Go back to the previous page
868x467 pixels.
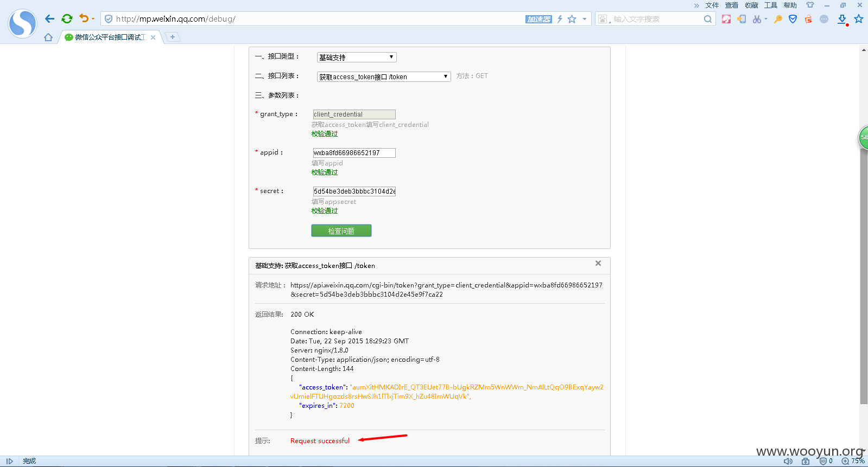tap(49, 19)
